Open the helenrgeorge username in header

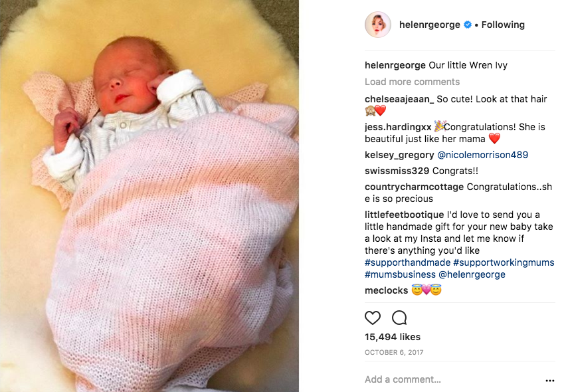[x=430, y=25]
